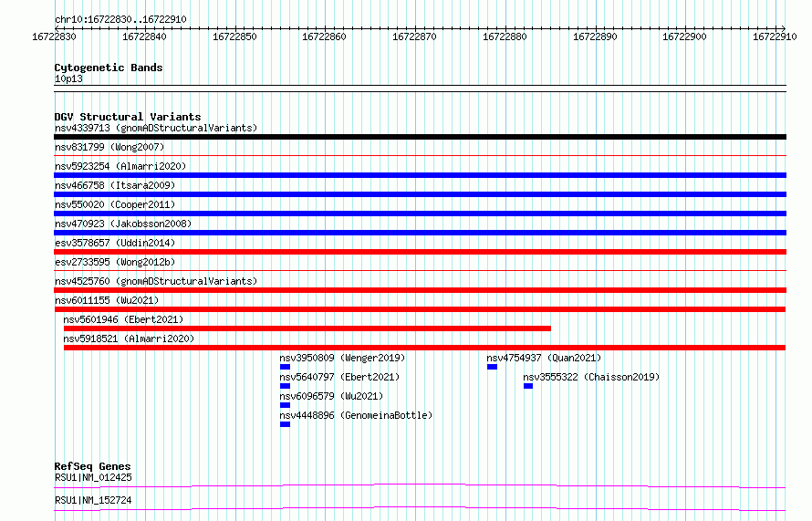Open nsv550020 (Cooper2011) label
Screen dimensions: 812x521
point(115,204)
